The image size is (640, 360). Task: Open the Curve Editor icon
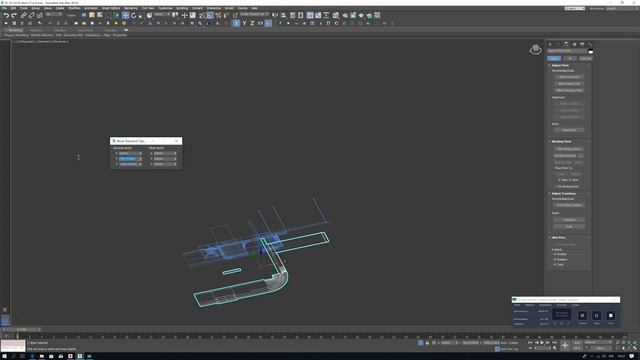tap(318, 16)
